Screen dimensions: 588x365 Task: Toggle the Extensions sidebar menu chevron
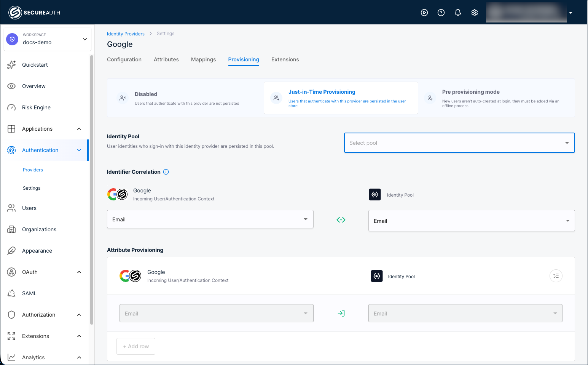point(79,336)
